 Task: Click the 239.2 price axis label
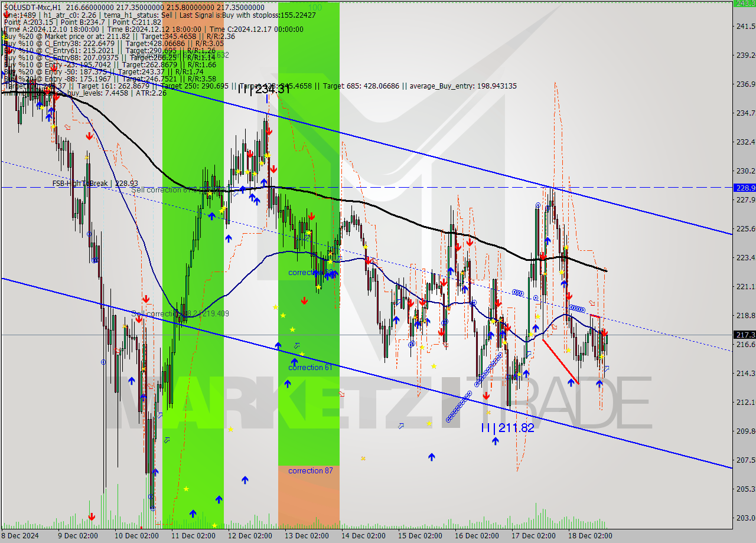click(x=745, y=55)
